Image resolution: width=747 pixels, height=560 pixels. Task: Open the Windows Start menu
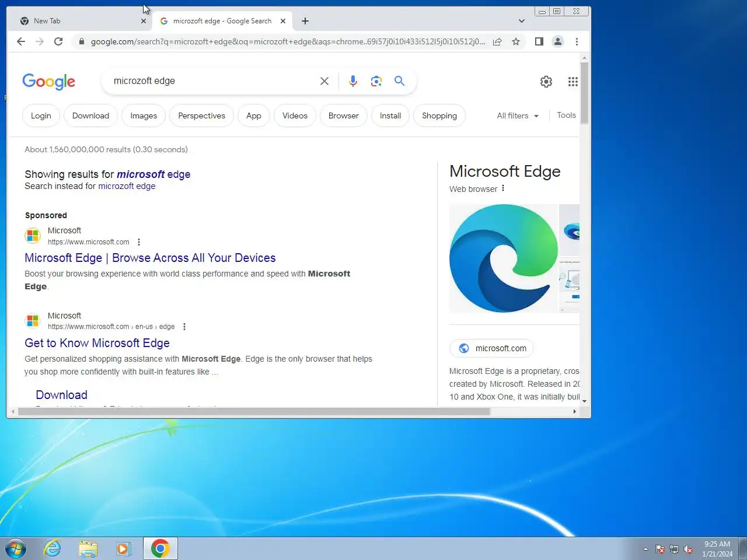(16, 549)
